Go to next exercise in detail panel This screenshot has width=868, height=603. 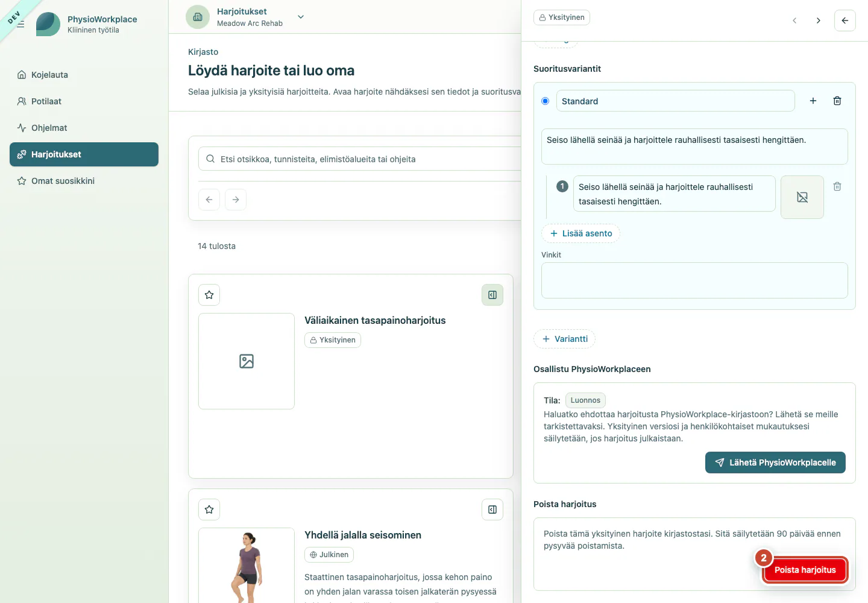coord(818,21)
